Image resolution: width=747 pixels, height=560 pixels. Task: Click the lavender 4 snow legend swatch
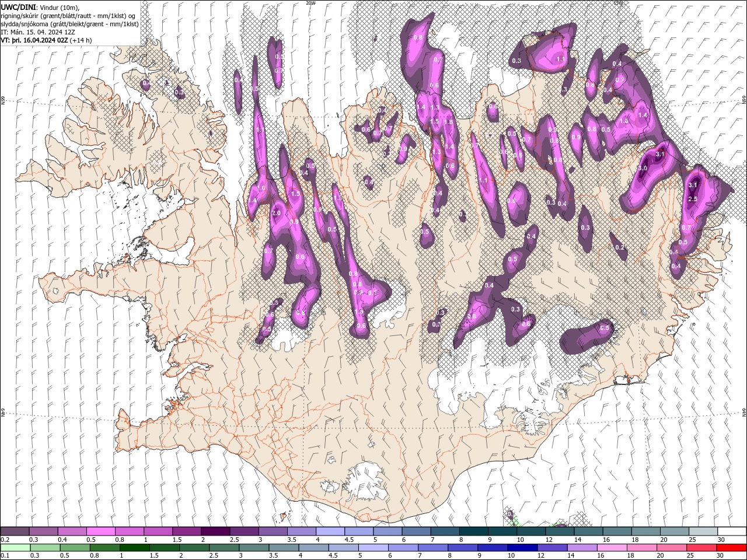pos(329,531)
